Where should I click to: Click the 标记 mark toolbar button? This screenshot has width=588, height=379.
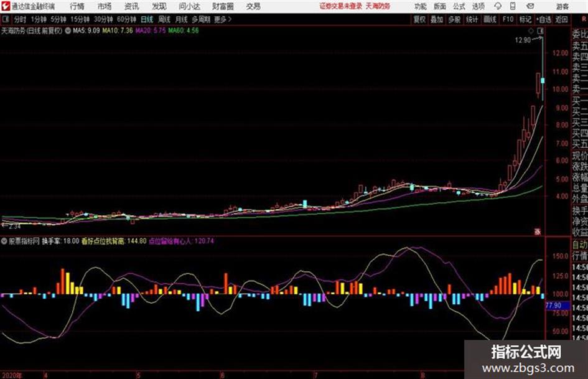coord(525,19)
